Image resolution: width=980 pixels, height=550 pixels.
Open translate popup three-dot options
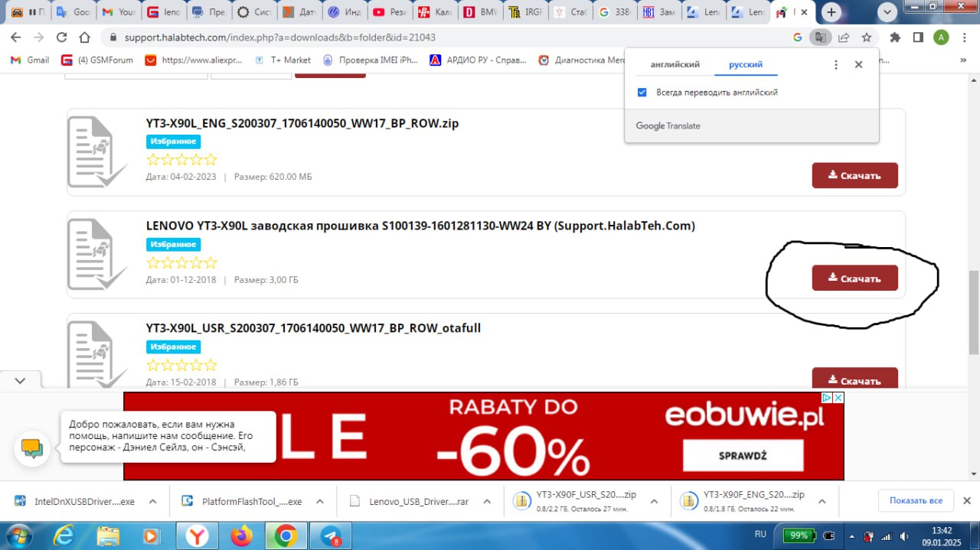(x=836, y=65)
